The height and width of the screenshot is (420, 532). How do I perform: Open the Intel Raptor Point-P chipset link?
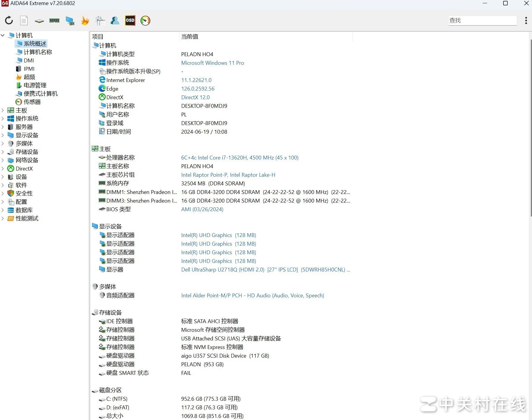(228, 175)
